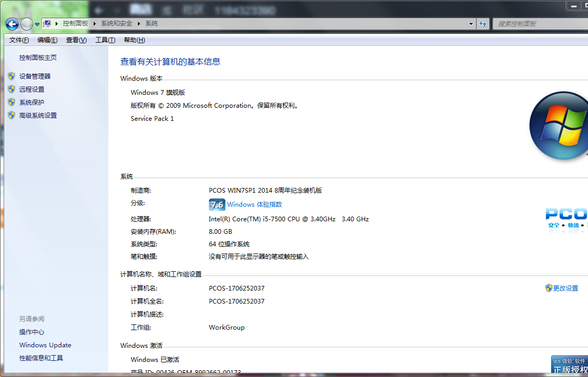The width and height of the screenshot is (588, 377).
Task: Open the 文件(F) menu
Action: (x=19, y=40)
